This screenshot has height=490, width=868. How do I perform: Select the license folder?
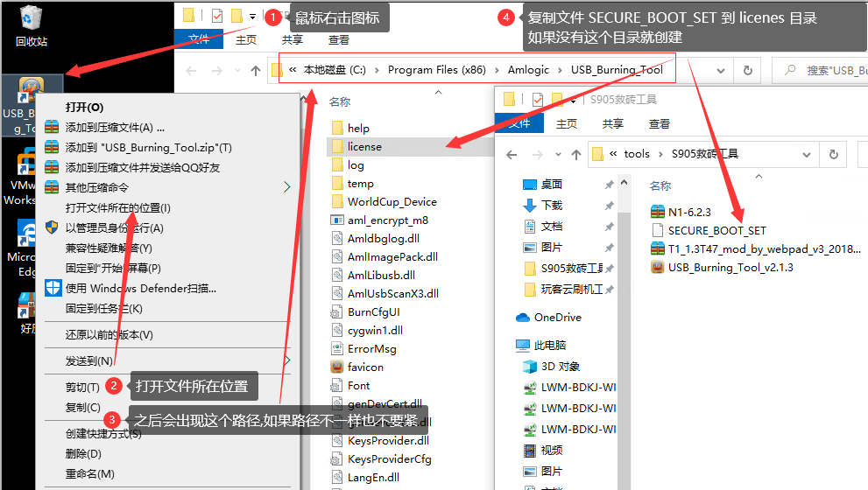pos(356,146)
